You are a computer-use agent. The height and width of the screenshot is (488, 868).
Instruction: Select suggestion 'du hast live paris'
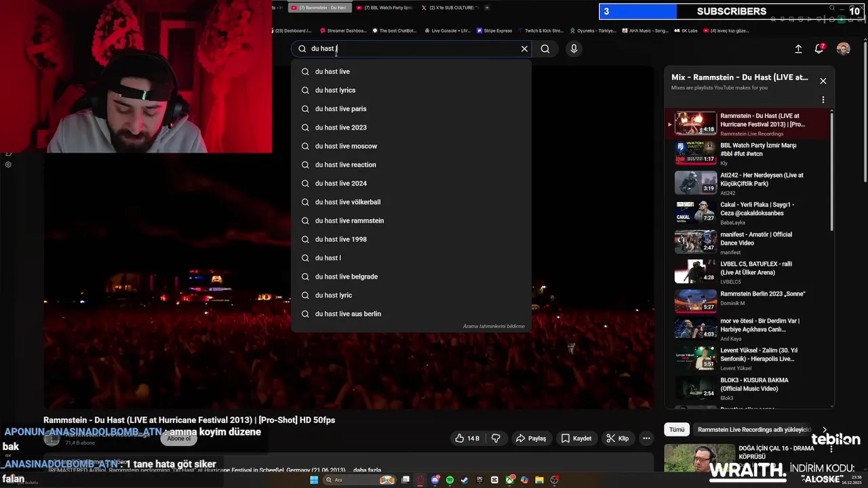click(411, 108)
